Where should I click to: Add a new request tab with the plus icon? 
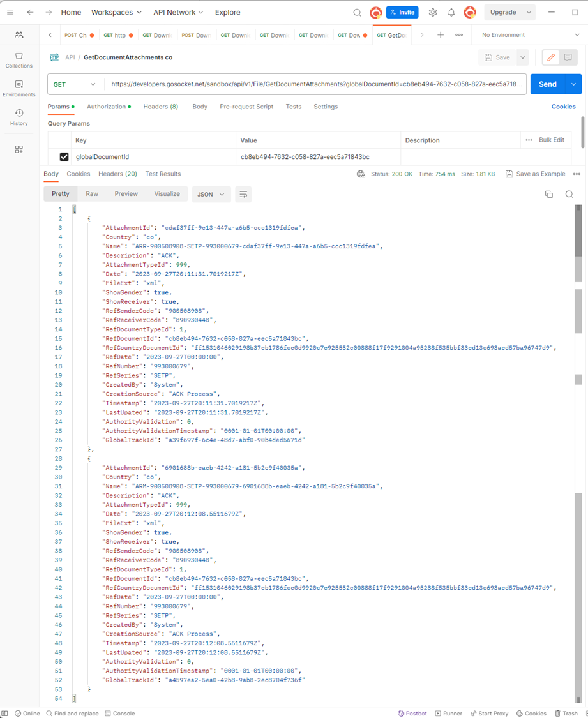(440, 35)
